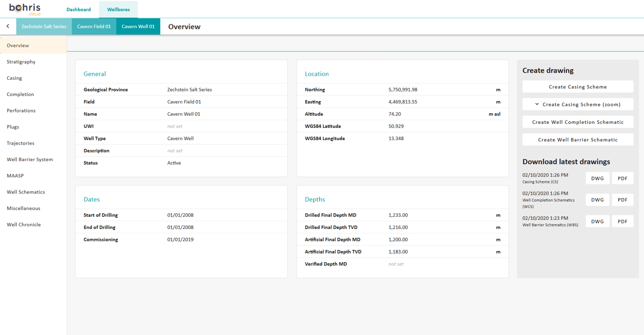Expand the Create Casing Scheme (zoom) chevron

537,105
